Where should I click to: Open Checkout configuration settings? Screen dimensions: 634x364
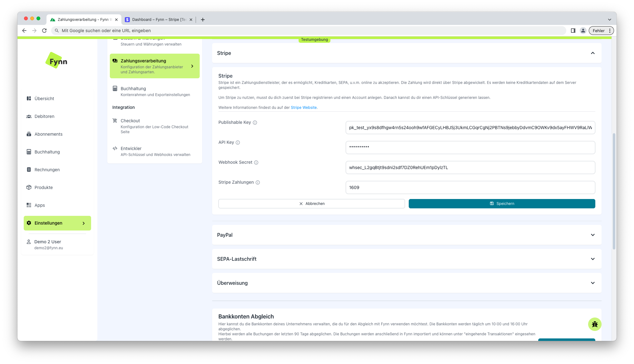coord(155,126)
